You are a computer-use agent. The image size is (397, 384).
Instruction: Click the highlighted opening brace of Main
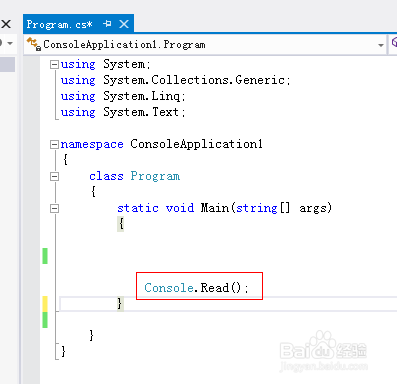(x=121, y=224)
